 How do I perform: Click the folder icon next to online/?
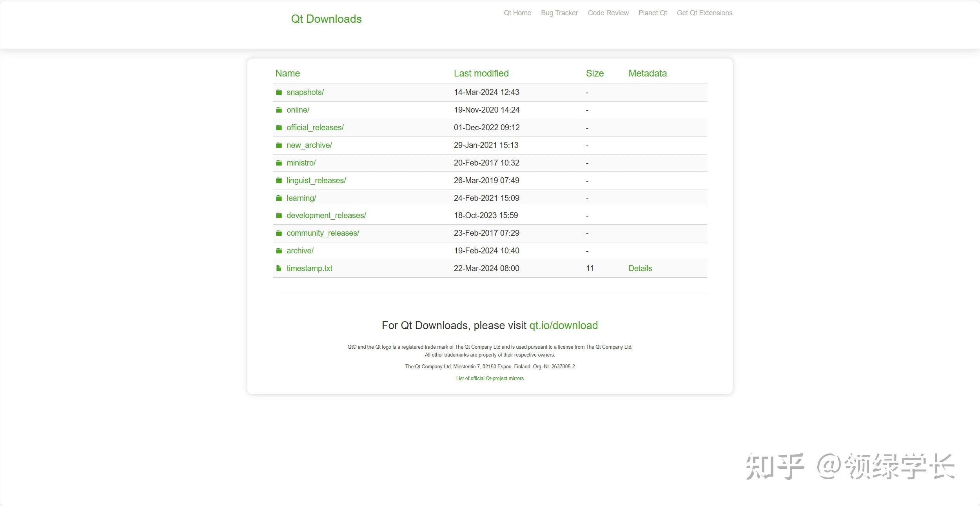tap(279, 110)
